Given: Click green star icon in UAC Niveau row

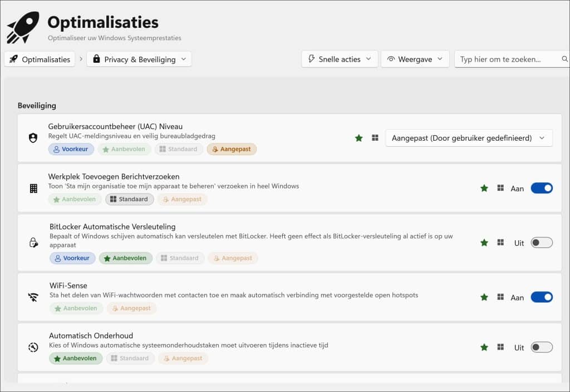Looking at the screenshot, I should 359,138.
